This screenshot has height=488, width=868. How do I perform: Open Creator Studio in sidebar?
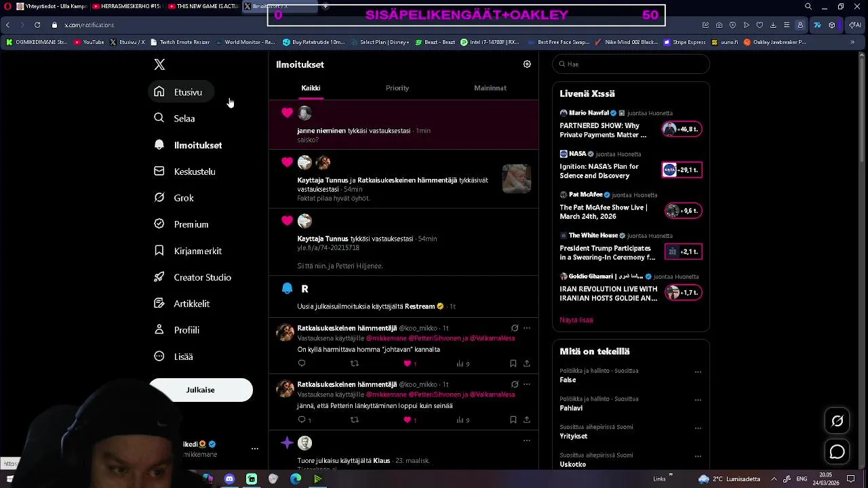click(x=193, y=277)
